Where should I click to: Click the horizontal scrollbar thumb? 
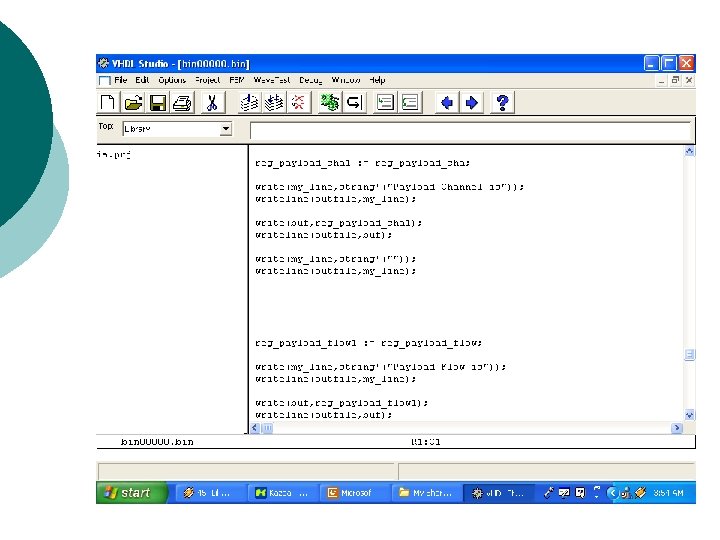[x=268, y=428]
